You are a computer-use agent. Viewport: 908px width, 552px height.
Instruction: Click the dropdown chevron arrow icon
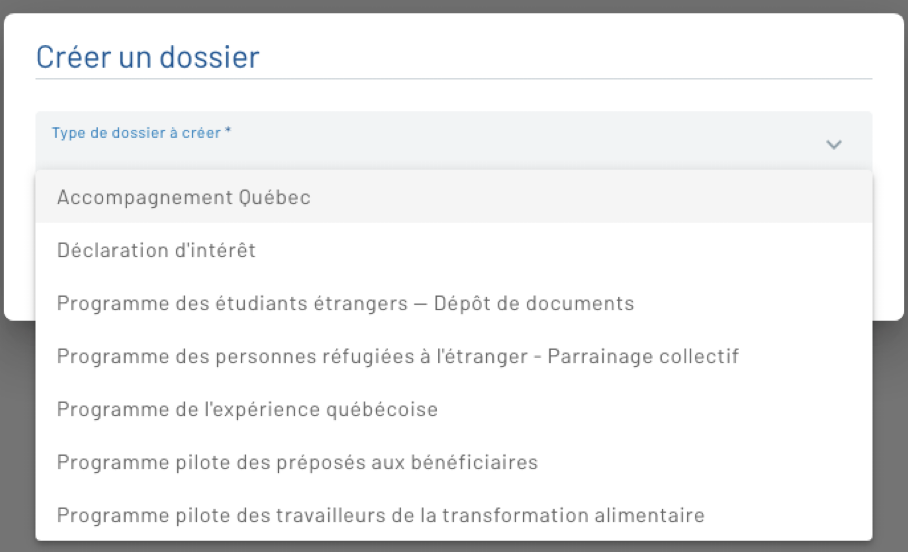834,145
